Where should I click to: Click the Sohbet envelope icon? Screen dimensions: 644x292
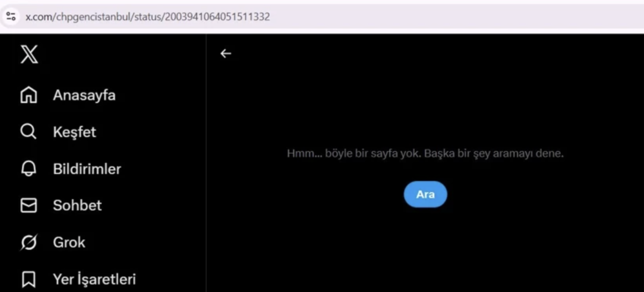pyautogui.click(x=29, y=205)
